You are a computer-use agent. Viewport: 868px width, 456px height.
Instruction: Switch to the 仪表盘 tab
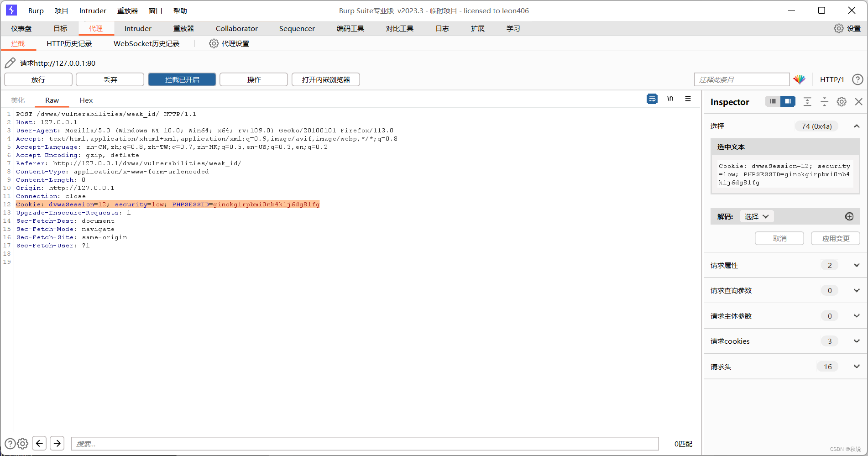(x=21, y=28)
